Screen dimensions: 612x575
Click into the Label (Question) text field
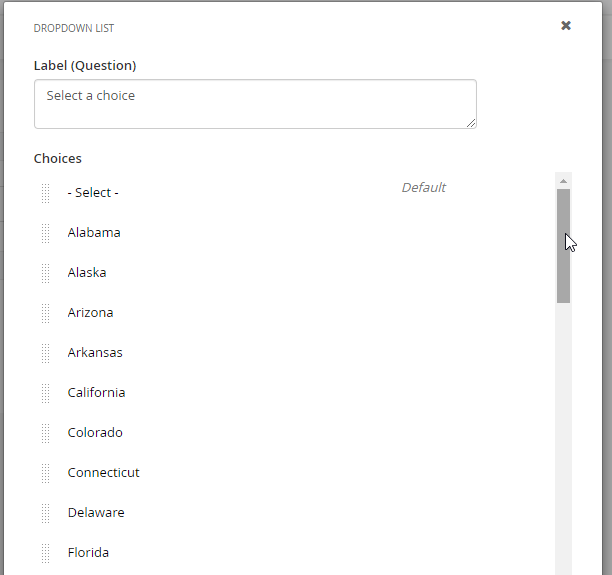[x=255, y=104]
